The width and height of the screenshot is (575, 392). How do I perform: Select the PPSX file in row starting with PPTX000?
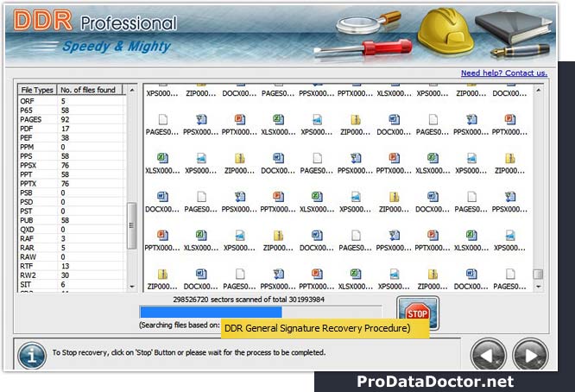[x=394, y=241]
